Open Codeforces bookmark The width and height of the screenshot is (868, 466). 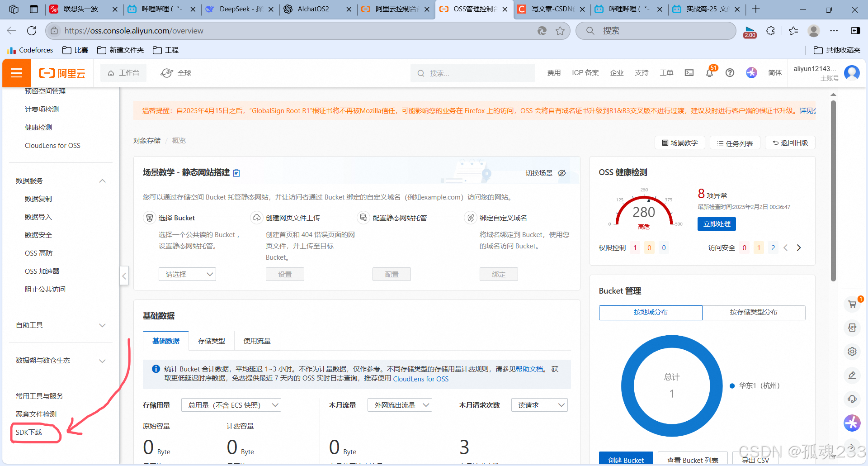[30, 50]
